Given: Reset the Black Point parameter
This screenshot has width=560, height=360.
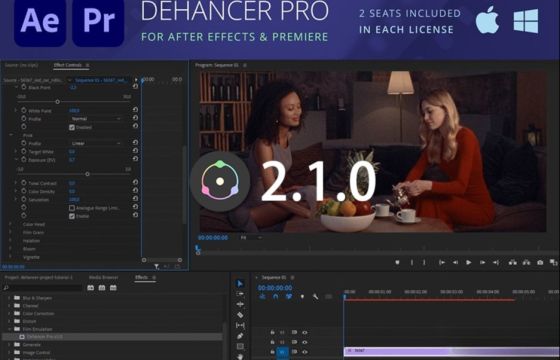Looking at the screenshot, I should (x=135, y=87).
